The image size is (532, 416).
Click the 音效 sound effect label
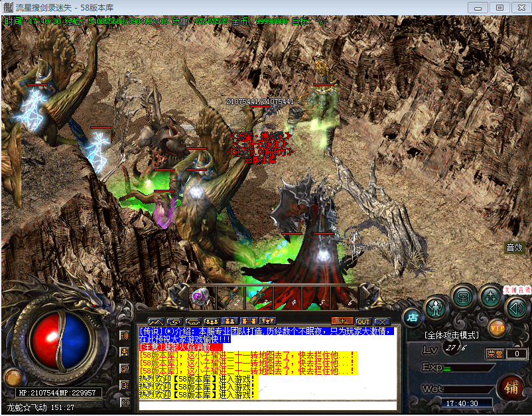coord(514,247)
